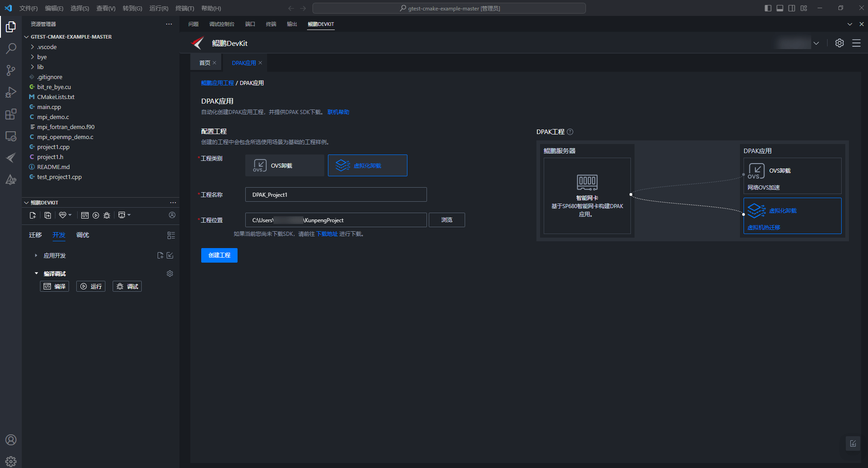Expand the .vscode folder
Screen dimensions: 868x468
(x=32, y=47)
